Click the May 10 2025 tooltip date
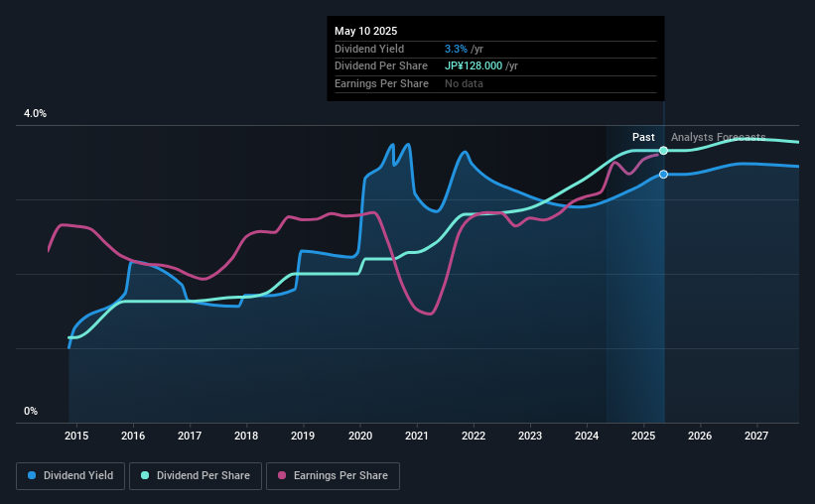 (366, 31)
